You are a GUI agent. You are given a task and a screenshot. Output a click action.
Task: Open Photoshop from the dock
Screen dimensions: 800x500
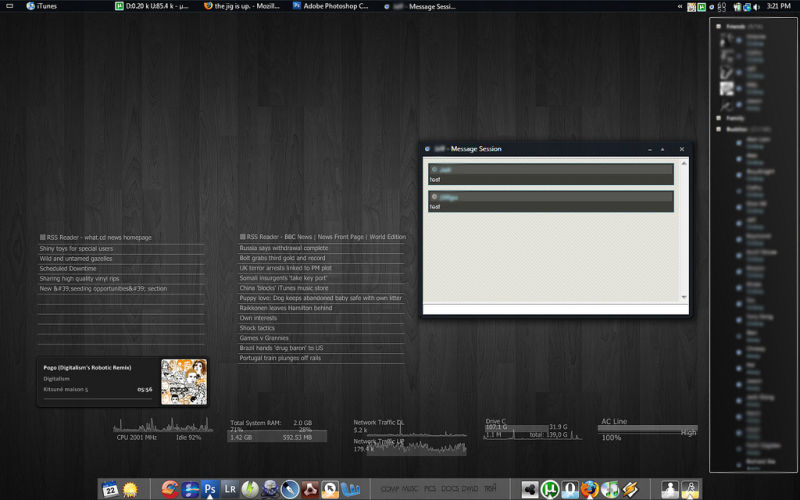(x=211, y=489)
